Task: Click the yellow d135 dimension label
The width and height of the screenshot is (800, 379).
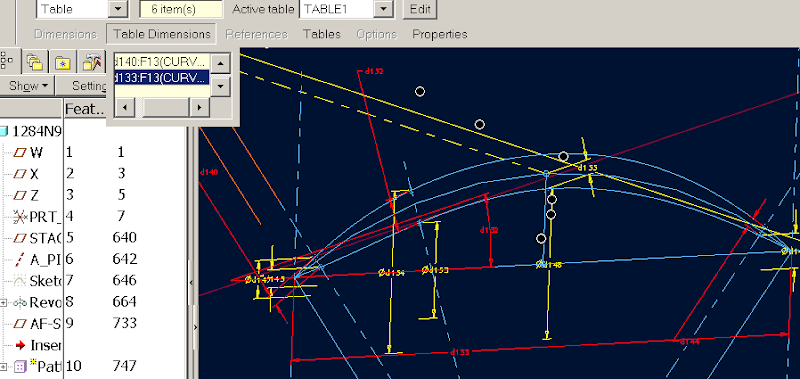Action: 587,167
